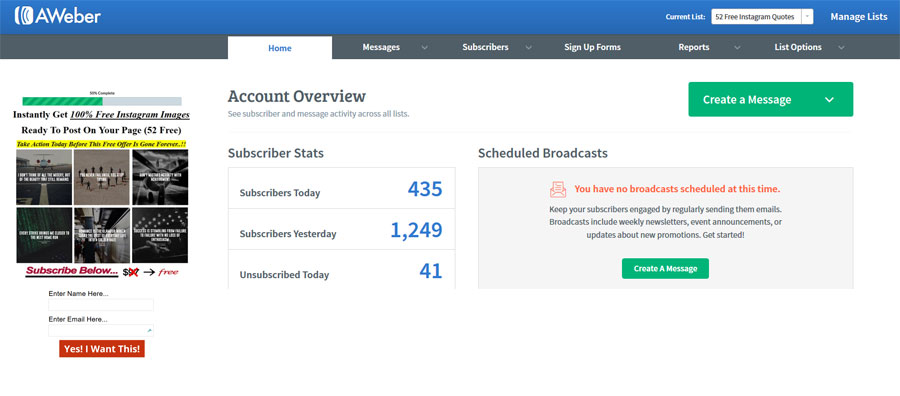Click the Account Overview heading
The height and width of the screenshot is (396, 900).
297,96
